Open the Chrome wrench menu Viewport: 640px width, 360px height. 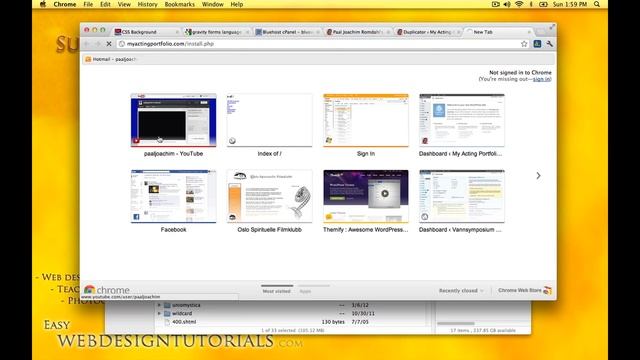point(549,44)
